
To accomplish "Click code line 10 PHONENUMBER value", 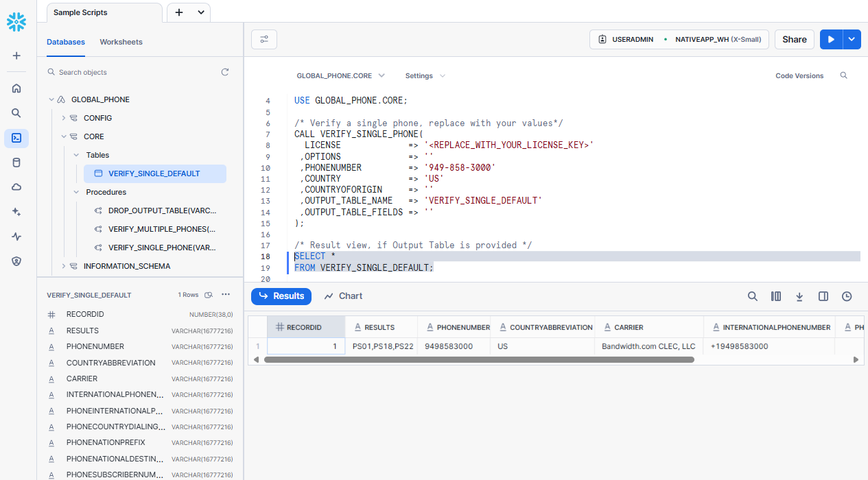I will [460, 167].
